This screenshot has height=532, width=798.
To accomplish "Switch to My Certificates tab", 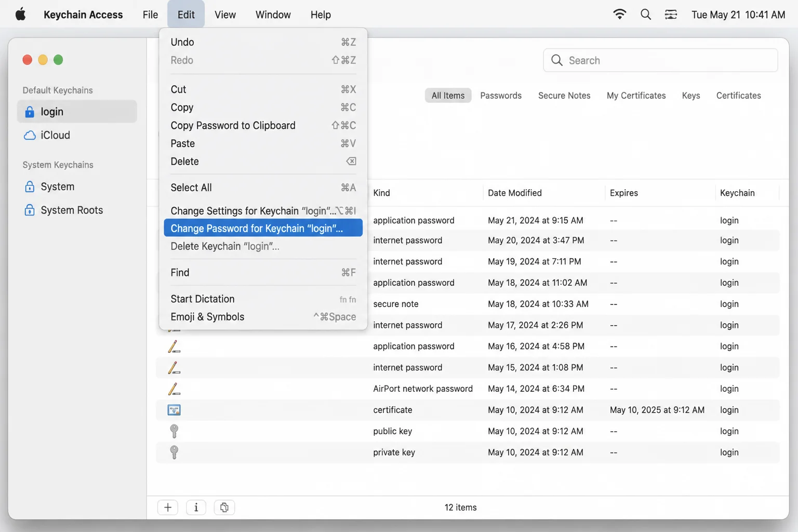I will (636, 96).
